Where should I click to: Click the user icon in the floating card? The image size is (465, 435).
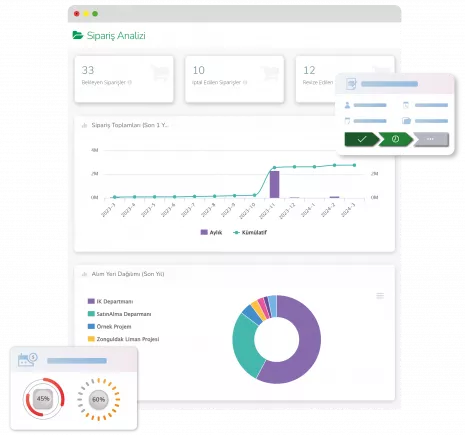point(347,105)
